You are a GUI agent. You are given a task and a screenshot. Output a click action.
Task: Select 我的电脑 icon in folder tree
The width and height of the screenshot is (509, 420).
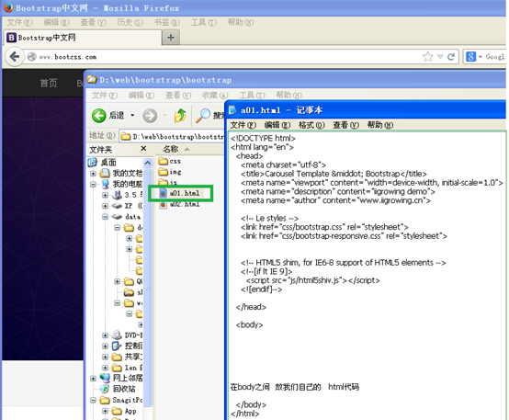pyautogui.click(x=105, y=184)
